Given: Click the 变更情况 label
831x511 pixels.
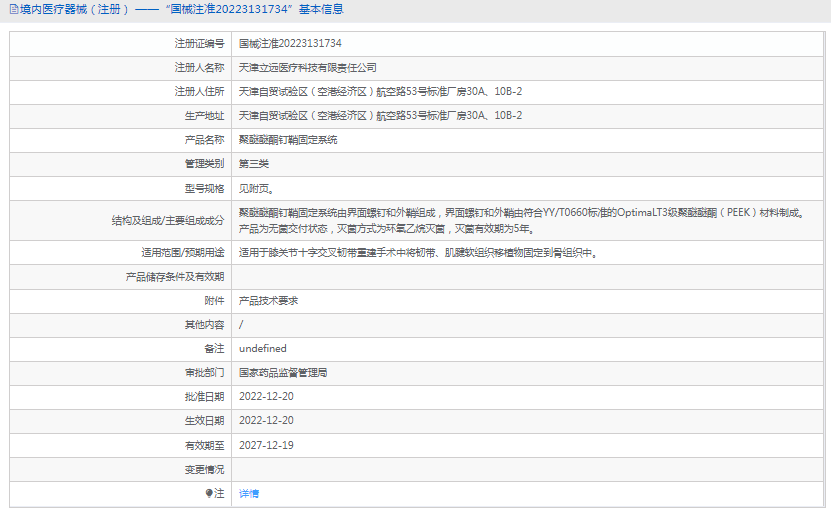Looking at the screenshot, I should [x=205, y=470].
